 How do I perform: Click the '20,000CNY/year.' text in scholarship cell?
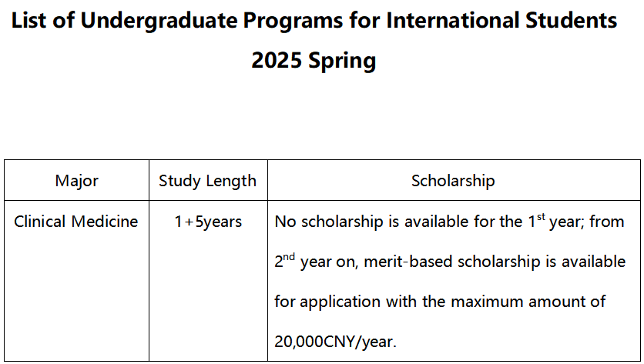click(335, 342)
